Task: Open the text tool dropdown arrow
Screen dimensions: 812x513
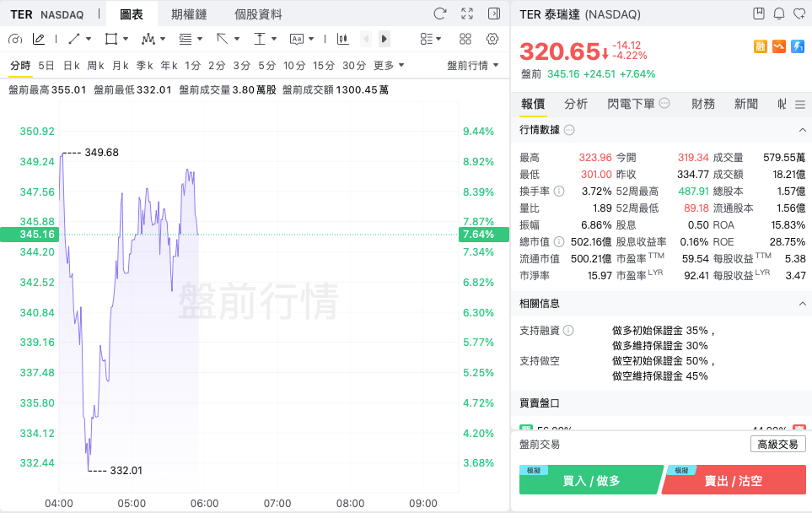Action: click(311, 39)
